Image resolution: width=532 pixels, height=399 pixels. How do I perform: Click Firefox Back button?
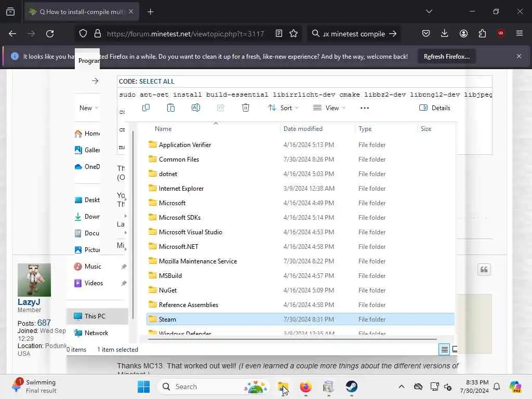coord(12,34)
